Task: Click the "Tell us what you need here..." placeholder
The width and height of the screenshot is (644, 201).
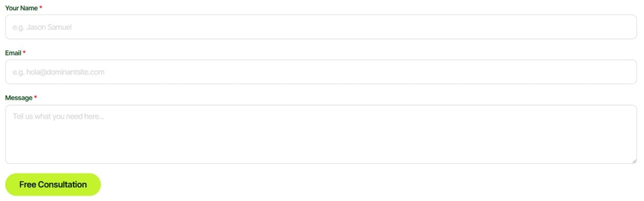Action: coord(58,116)
